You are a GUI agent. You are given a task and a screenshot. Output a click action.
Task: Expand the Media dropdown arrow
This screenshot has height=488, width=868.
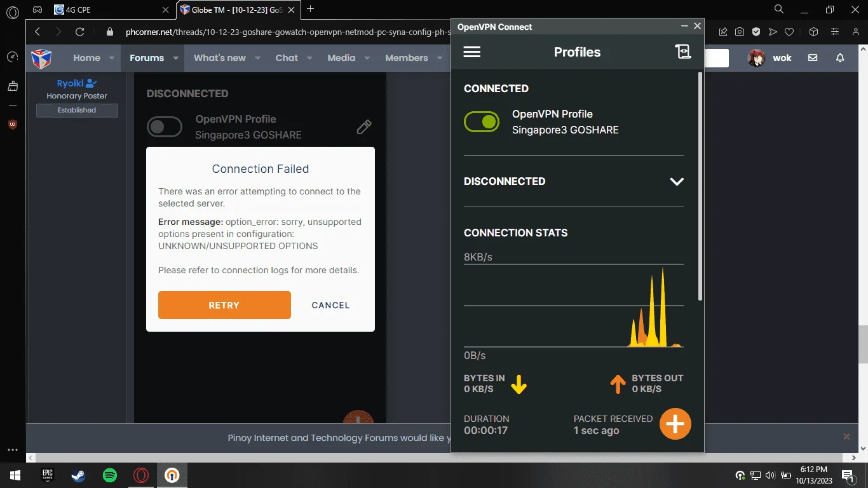click(367, 58)
